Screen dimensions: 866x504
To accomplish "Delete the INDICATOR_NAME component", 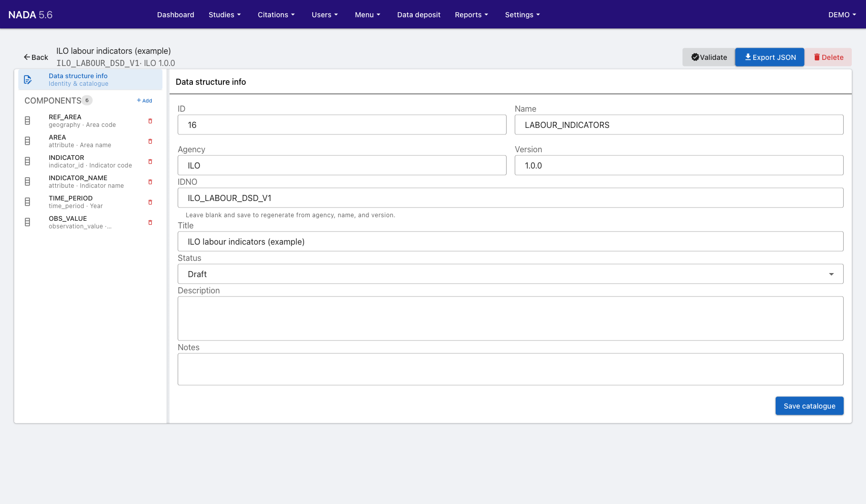I will (150, 182).
